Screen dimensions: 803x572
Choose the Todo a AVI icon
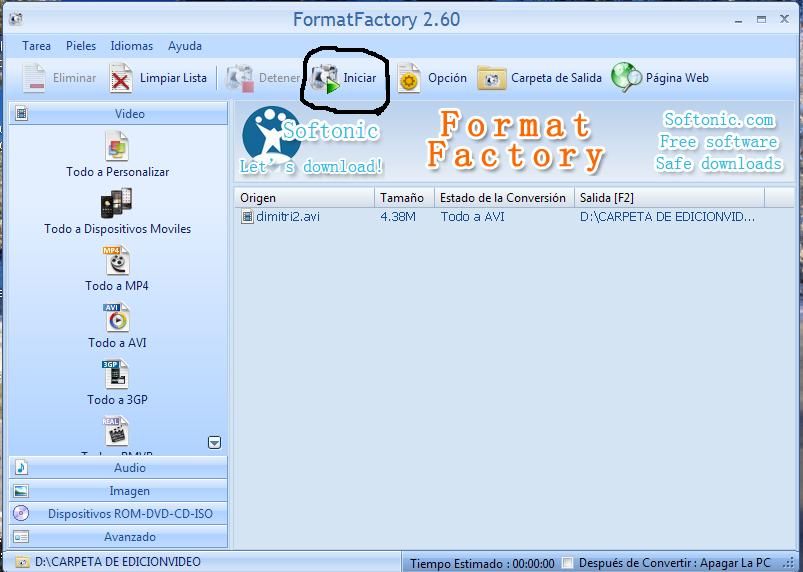click(116, 317)
